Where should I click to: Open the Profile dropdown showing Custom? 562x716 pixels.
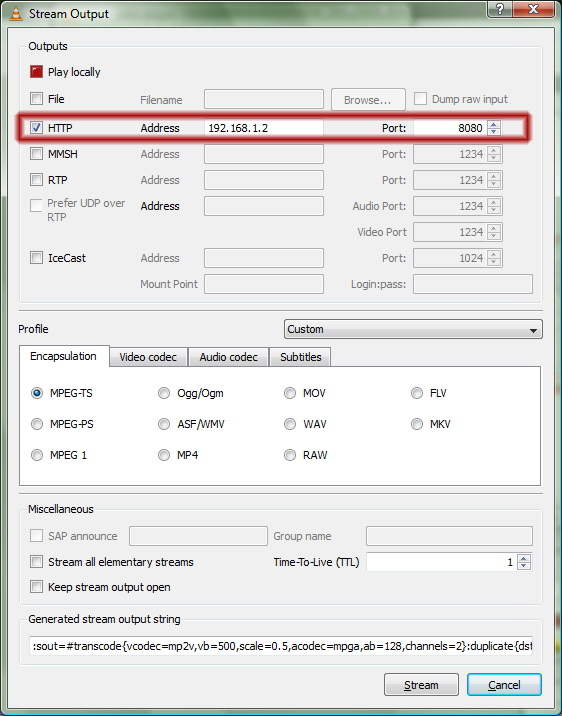tap(413, 329)
